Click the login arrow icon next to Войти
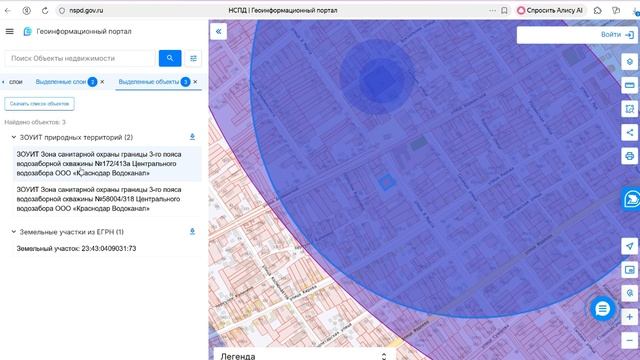The width and height of the screenshot is (640, 360). [629, 35]
